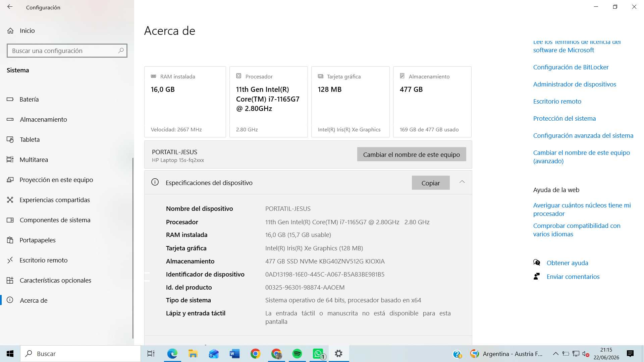Image resolution: width=644 pixels, height=362 pixels.
Task: Click the Obtener ayuda chat icon
Action: pyautogui.click(x=537, y=262)
